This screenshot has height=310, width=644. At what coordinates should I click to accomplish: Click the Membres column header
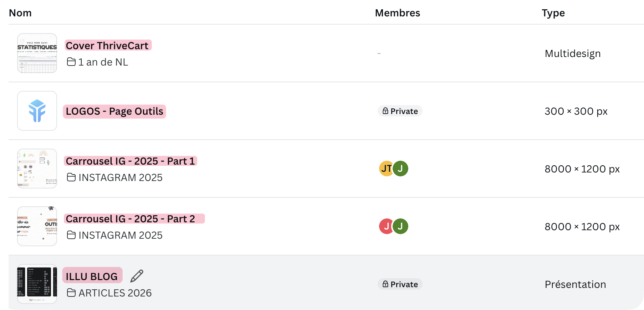(397, 13)
